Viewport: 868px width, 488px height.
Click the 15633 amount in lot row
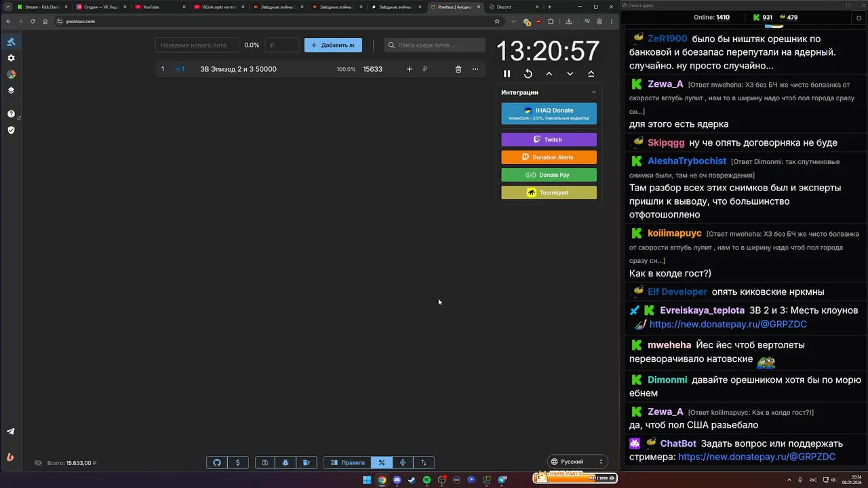[x=372, y=69]
